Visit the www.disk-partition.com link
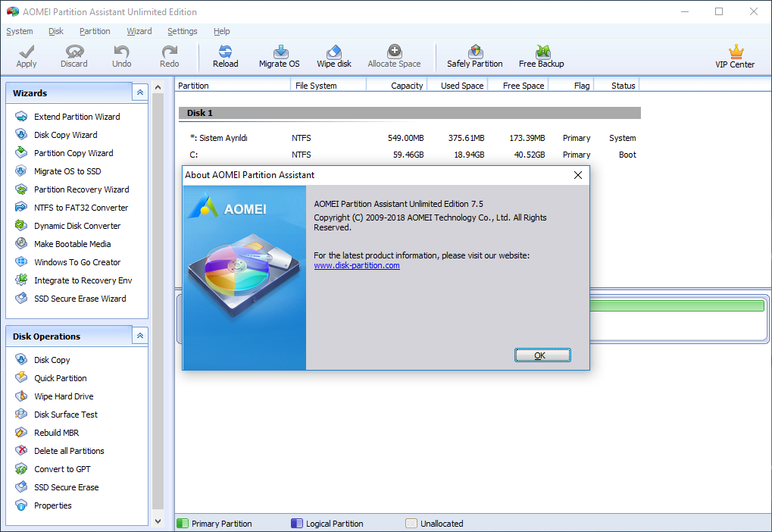Image resolution: width=772 pixels, height=532 pixels. 357,265
